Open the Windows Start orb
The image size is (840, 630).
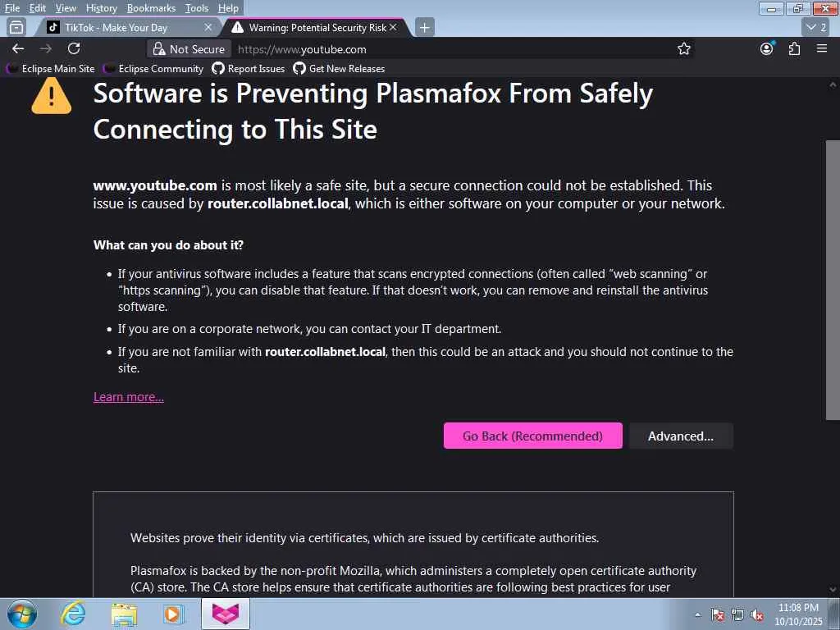(22, 614)
